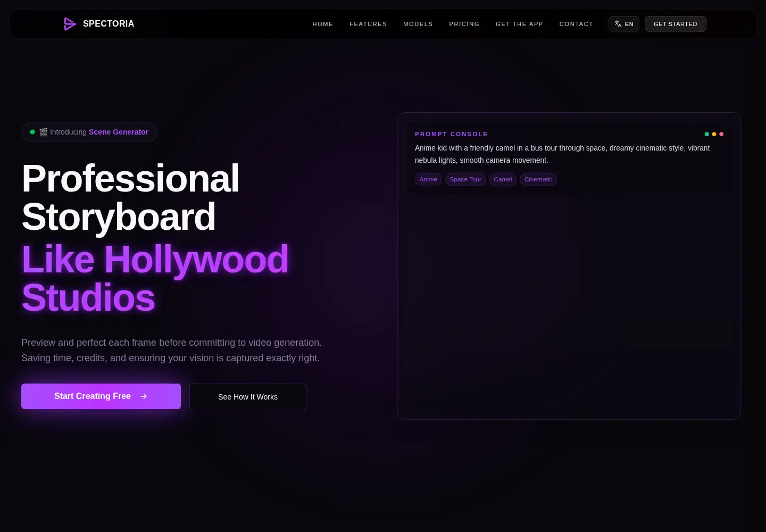Click the translate language icon

pos(618,24)
